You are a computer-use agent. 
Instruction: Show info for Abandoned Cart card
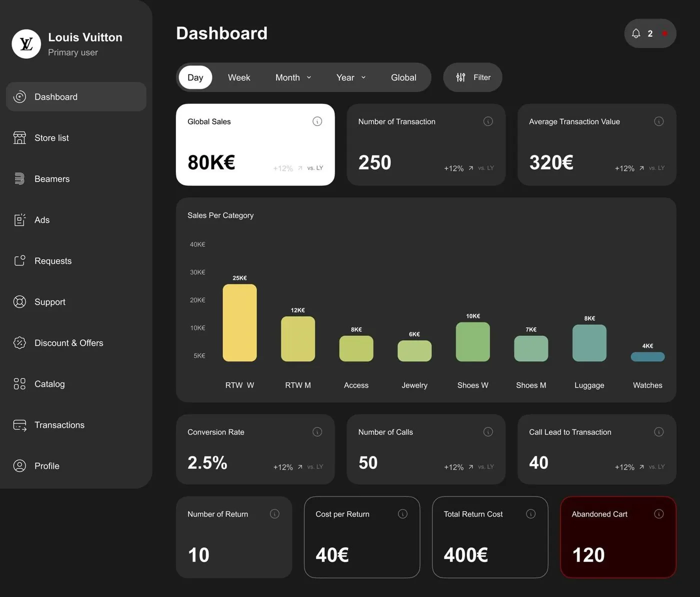pyautogui.click(x=659, y=513)
